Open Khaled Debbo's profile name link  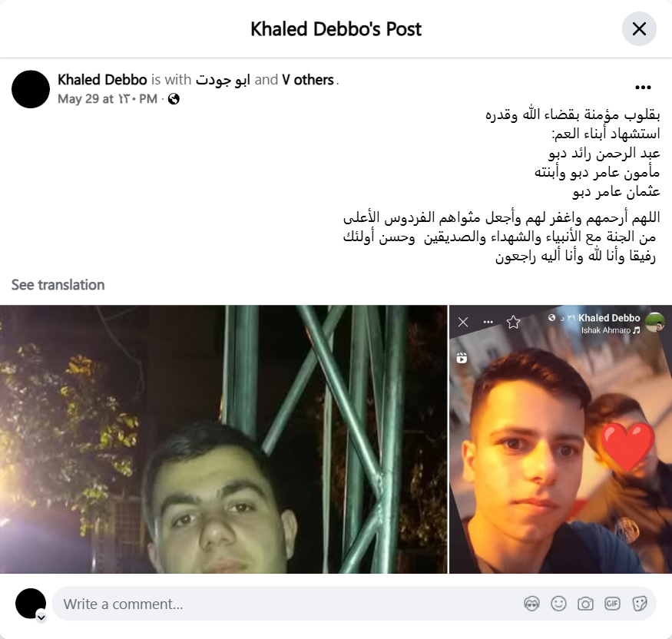(x=102, y=80)
